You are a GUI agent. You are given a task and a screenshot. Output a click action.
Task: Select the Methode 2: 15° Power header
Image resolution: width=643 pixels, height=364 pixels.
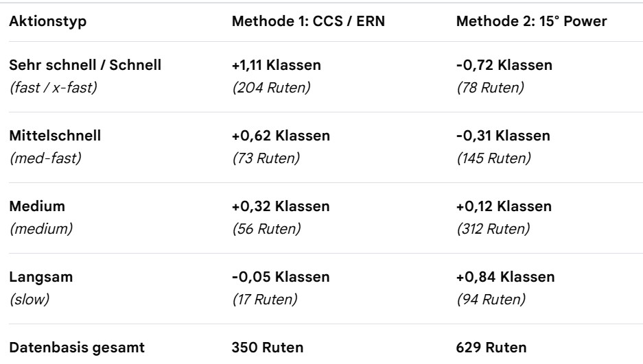531,21
